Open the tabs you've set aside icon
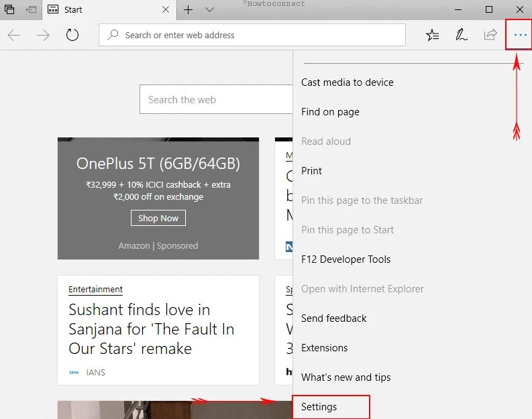532x419 pixels. [x=9, y=9]
